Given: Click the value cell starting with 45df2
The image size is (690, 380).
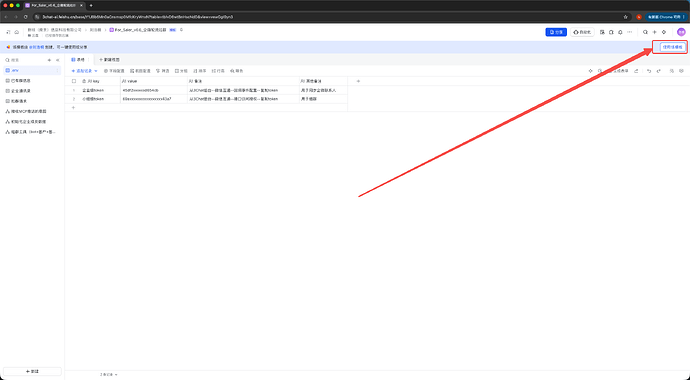Looking at the screenshot, I should [x=154, y=90].
